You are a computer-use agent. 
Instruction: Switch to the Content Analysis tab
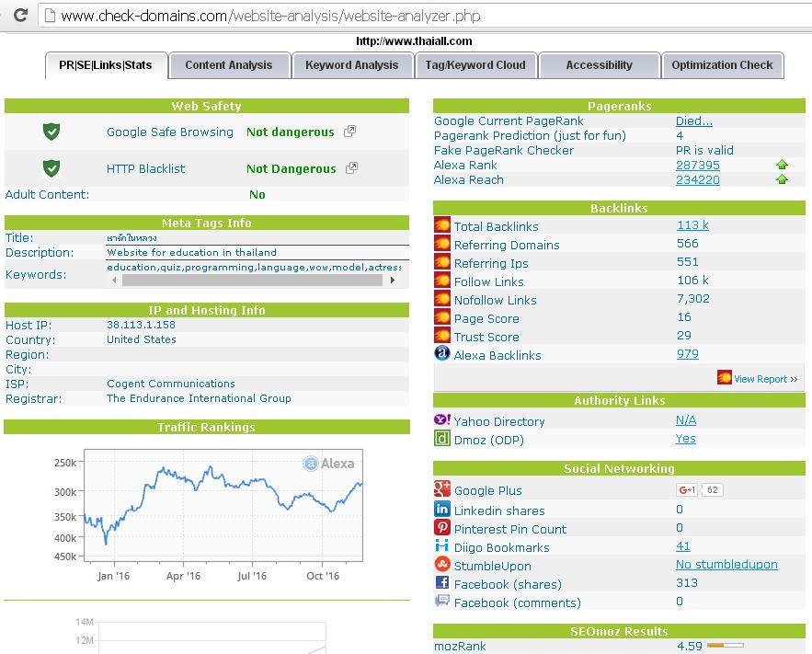tap(229, 65)
